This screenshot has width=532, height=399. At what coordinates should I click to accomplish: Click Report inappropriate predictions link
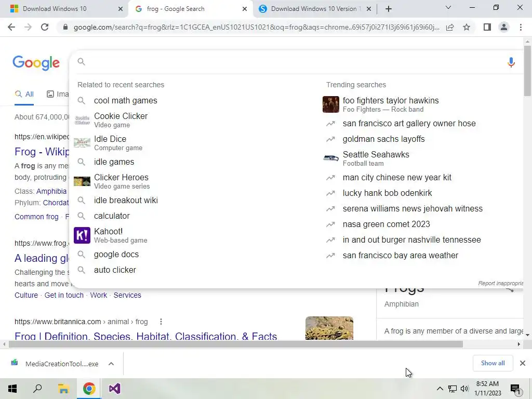(500, 283)
